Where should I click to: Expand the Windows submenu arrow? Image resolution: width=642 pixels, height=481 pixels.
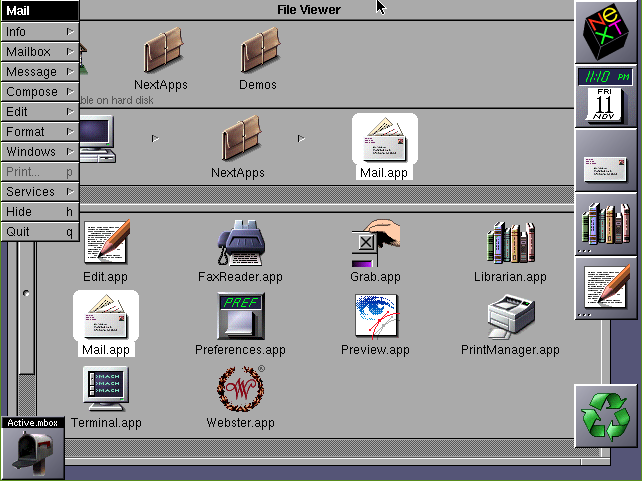tap(70, 151)
